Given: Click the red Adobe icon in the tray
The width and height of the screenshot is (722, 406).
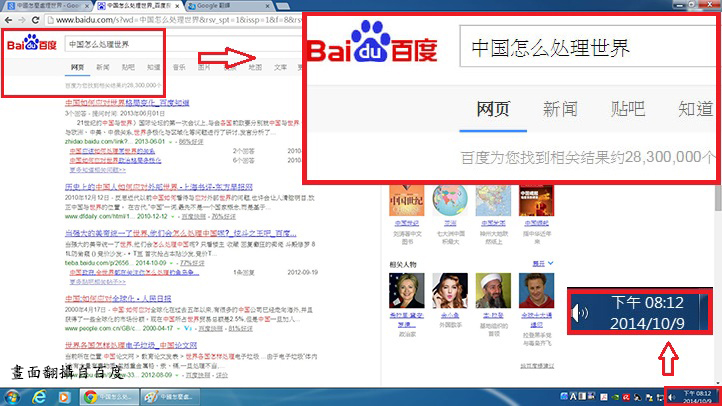Looking at the screenshot, I should point(604,397).
